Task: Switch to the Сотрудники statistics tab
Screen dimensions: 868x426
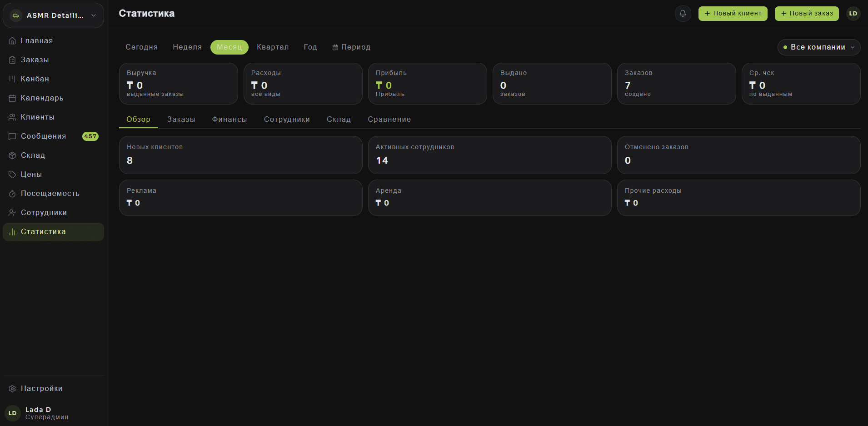Action: pyautogui.click(x=287, y=120)
